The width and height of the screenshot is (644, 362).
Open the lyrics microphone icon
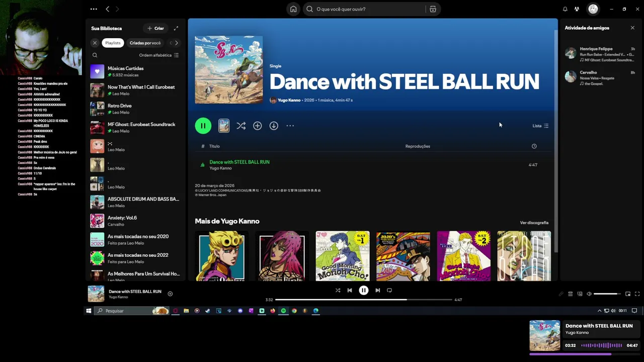(561, 294)
